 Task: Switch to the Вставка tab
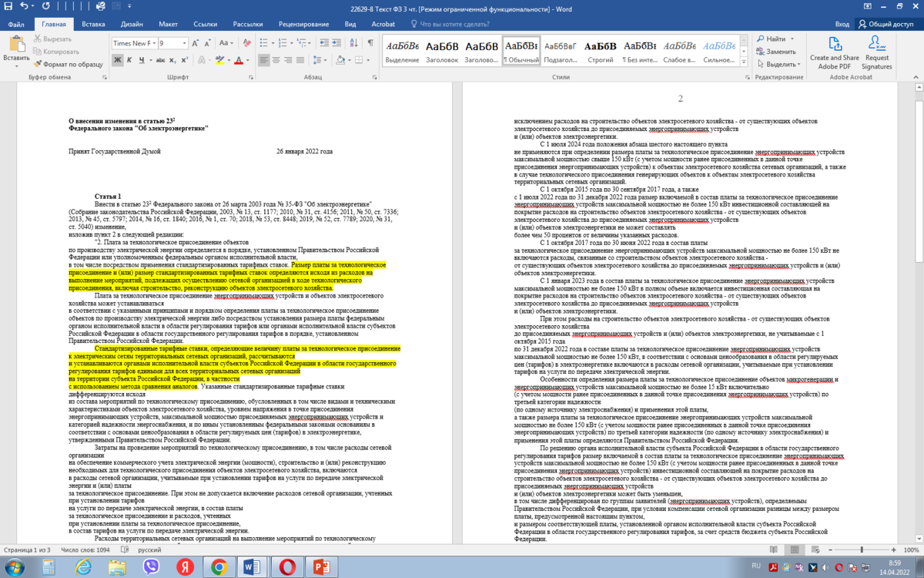[93, 24]
